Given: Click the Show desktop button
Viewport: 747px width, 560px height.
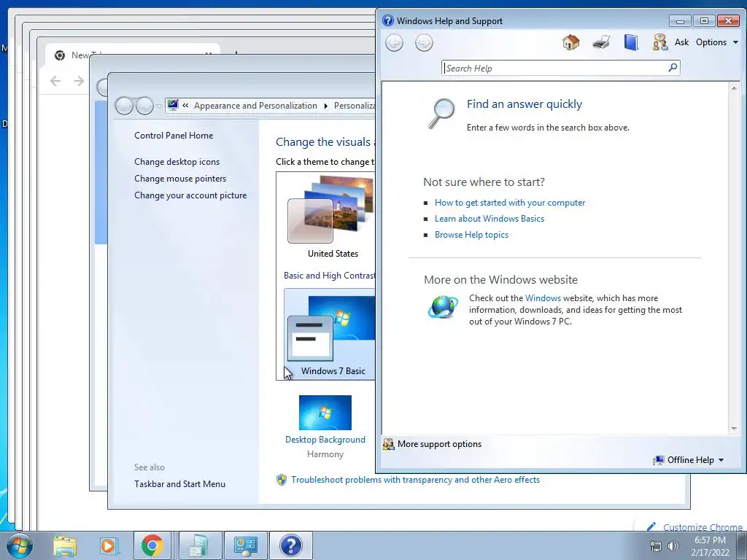Looking at the screenshot, I should coord(742,545).
